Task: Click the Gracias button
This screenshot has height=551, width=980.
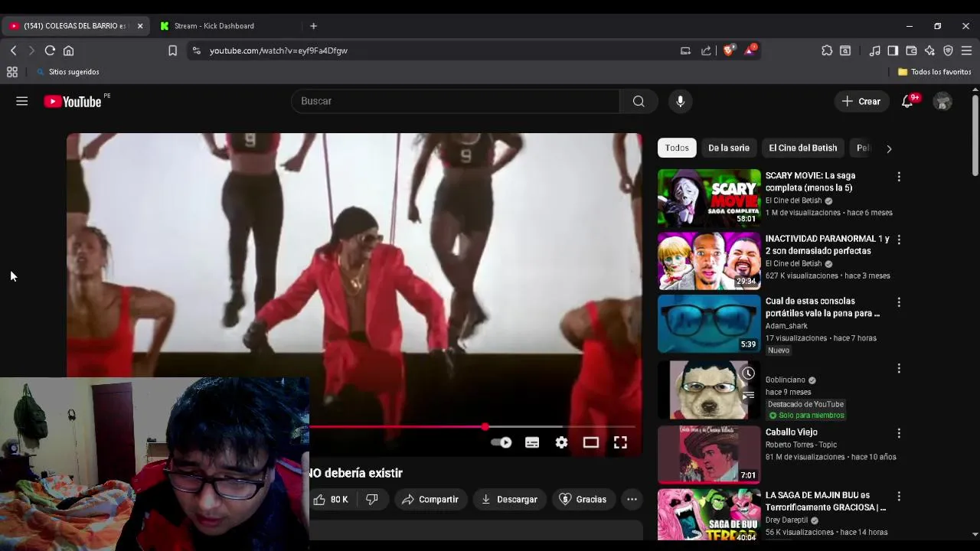Action: pyautogui.click(x=583, y=499)
